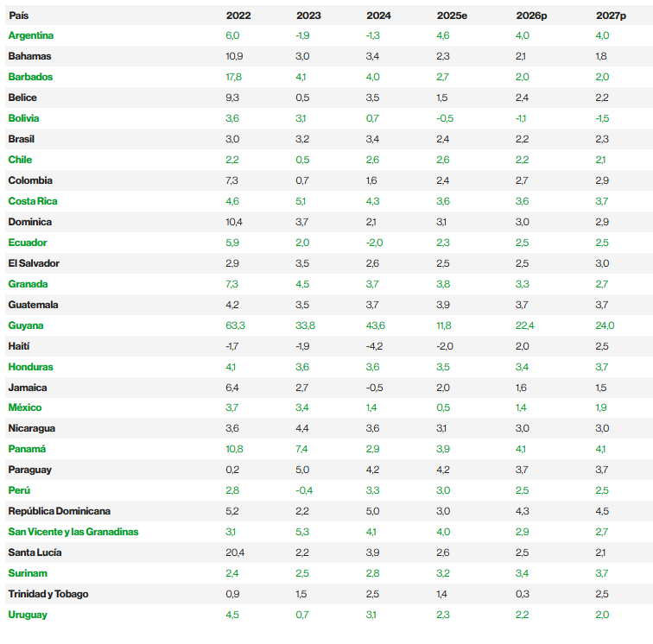This screenshot has height=644, width=653.
Task: Click Guyana's 2022 value 63,3
Action: tap(235, 325)
